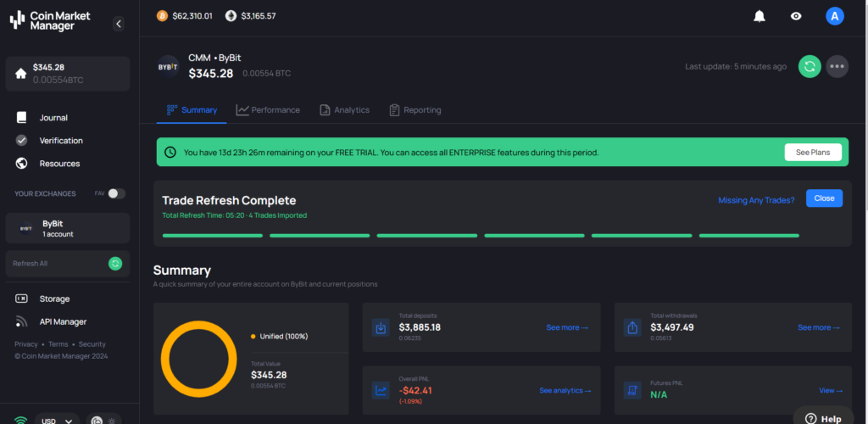Open the home portfolio card showing $345.28

pyautogui.click(x=68, y=74)
